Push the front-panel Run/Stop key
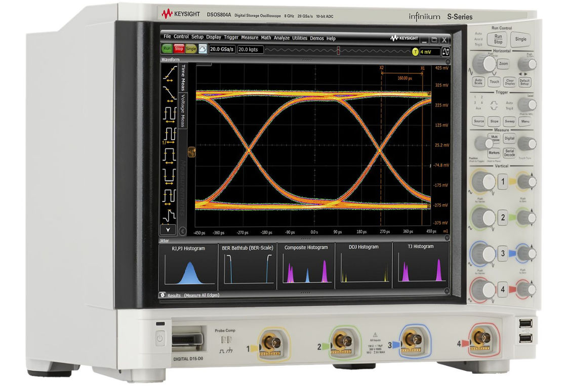567x392 pixels. click(498, 38)
